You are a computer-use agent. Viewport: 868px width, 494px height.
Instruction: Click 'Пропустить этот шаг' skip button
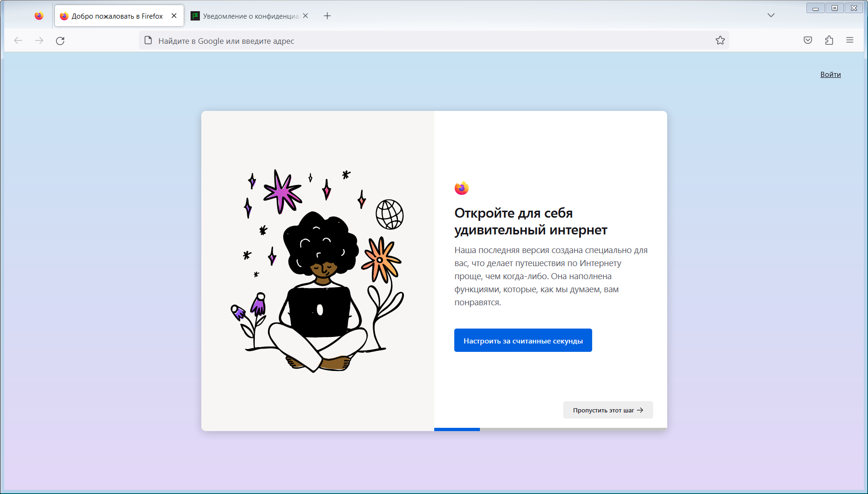point(608,410)
